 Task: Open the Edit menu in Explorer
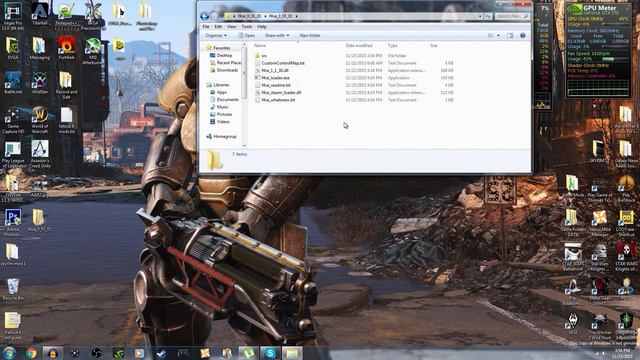tap(218, 27)
